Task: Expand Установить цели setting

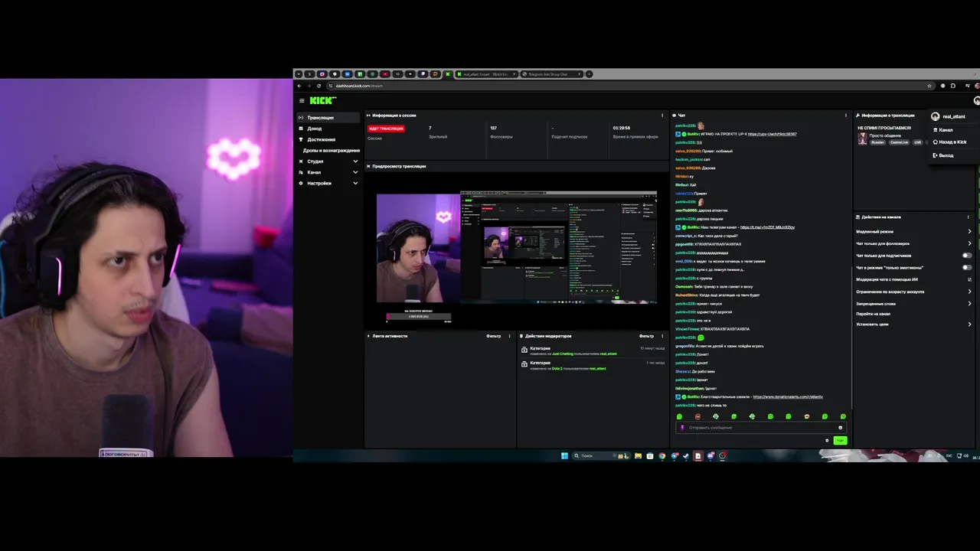Action: point(913,324)
